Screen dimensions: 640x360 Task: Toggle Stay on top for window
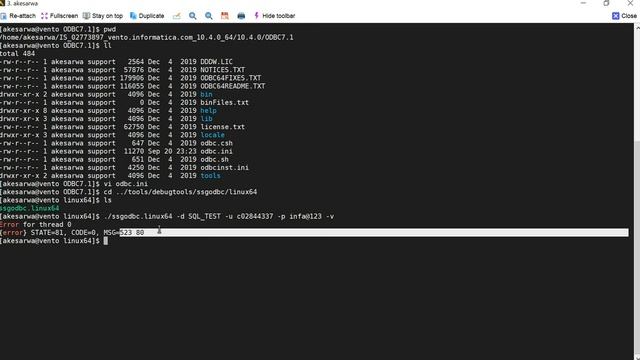103,16
